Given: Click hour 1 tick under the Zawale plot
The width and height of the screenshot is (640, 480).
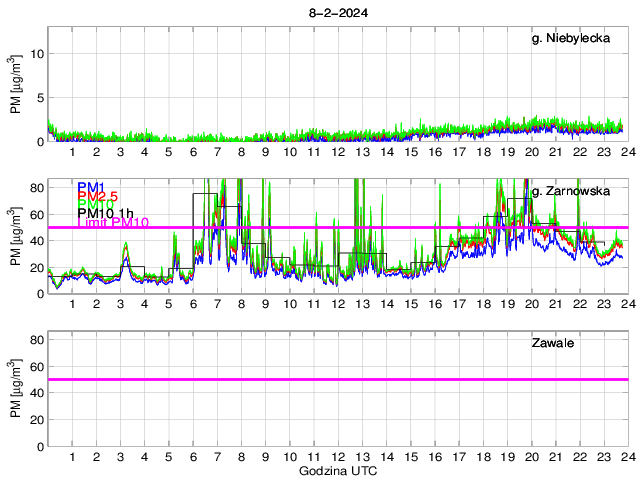Looking at the screenshot, I should click(72, 457).
